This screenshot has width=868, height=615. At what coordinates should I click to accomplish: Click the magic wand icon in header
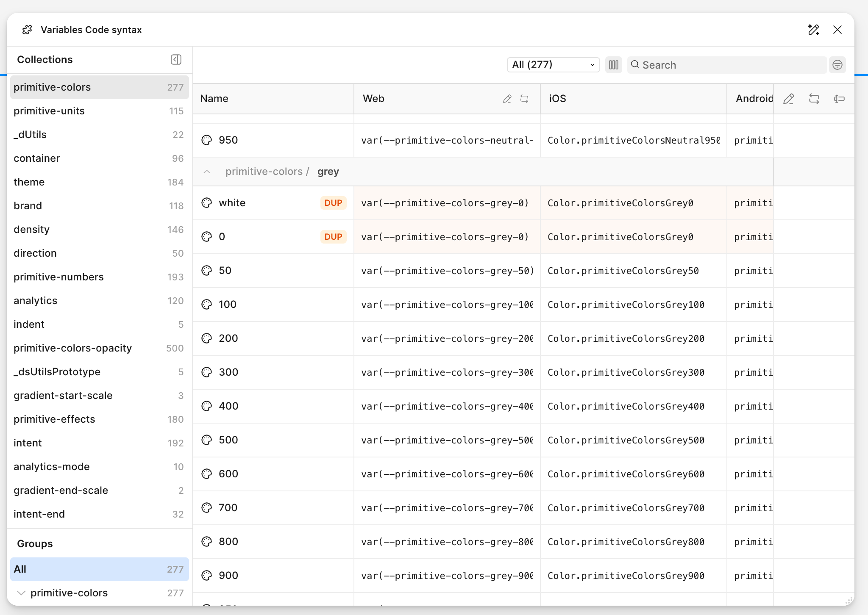point(813,30)
